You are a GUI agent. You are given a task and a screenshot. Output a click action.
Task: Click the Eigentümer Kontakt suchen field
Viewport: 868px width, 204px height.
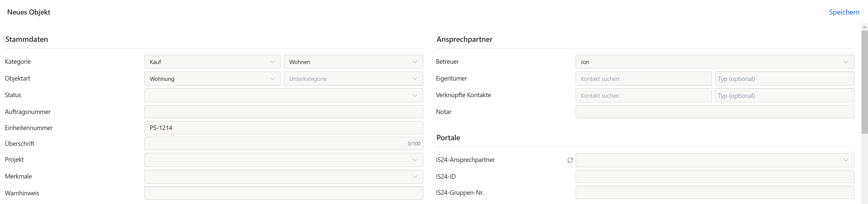(643, 79)
